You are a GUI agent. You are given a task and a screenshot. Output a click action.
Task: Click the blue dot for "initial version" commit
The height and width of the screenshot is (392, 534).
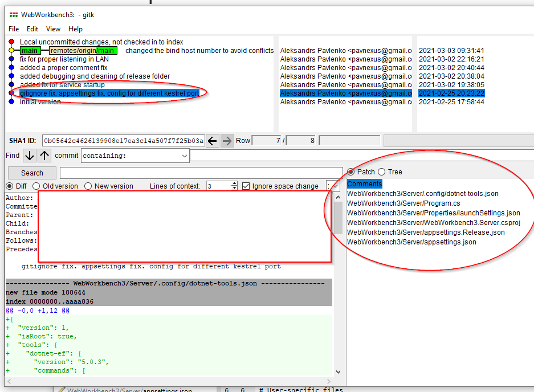12,101
